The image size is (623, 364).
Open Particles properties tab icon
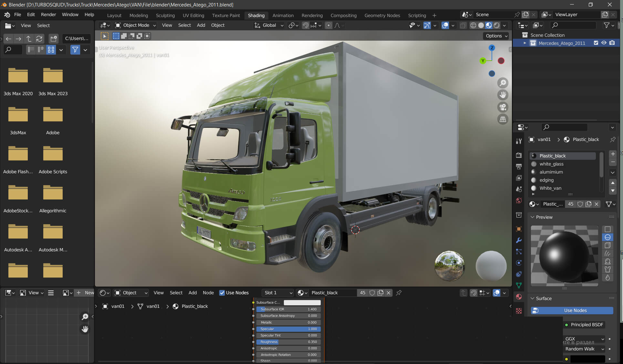coord(519,251)
